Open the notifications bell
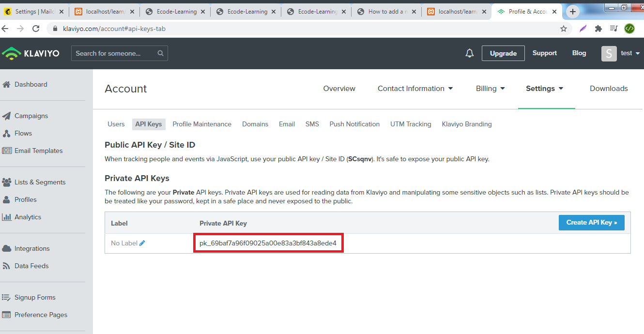 point(469,53)
